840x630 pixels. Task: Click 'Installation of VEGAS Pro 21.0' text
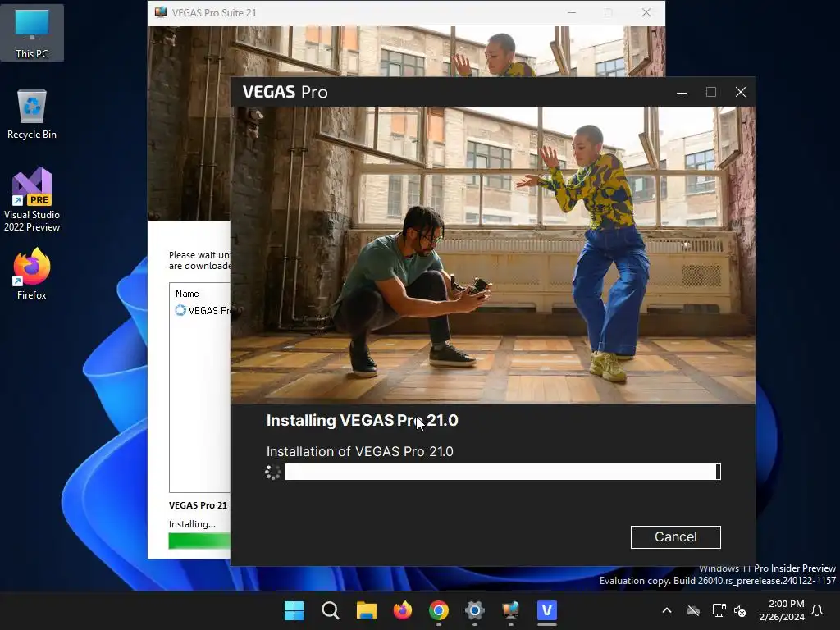(x=359, y=452)
